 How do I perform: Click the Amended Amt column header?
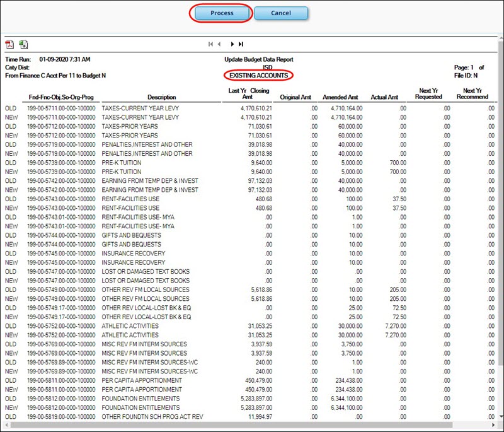coord(340,96)
